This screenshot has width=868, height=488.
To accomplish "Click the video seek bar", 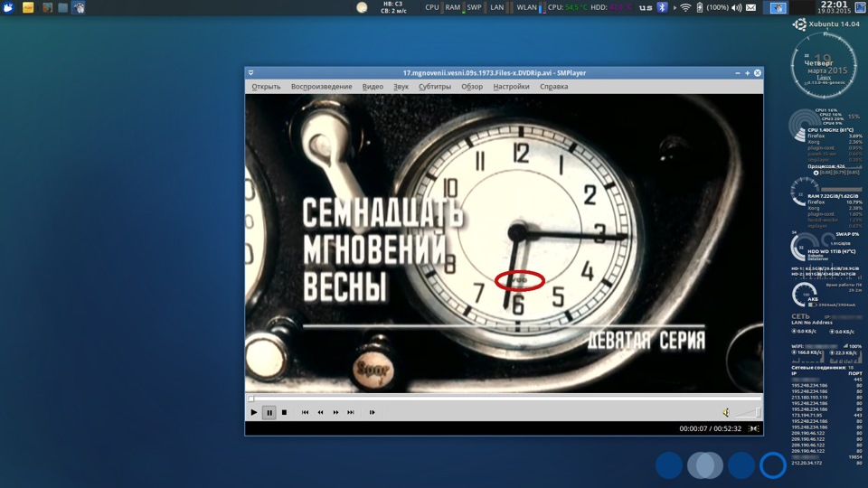I will coord(504,399).
